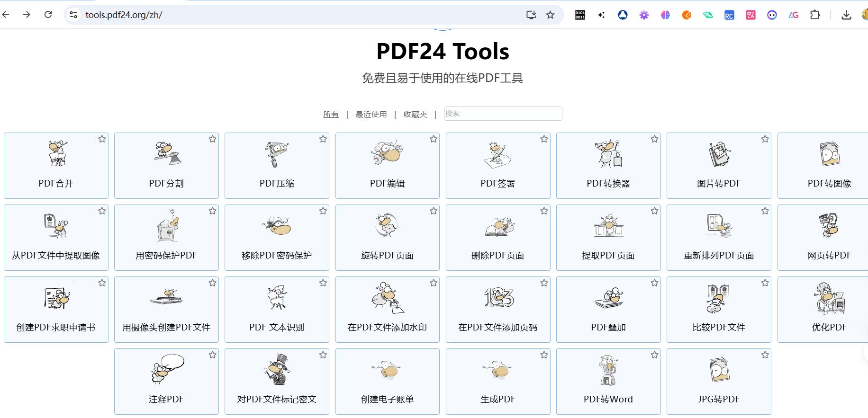The height and width of the screenshot is (418, 868).
Task: Open the PDF编辑 tool icon
Action: tap(387, 152)
